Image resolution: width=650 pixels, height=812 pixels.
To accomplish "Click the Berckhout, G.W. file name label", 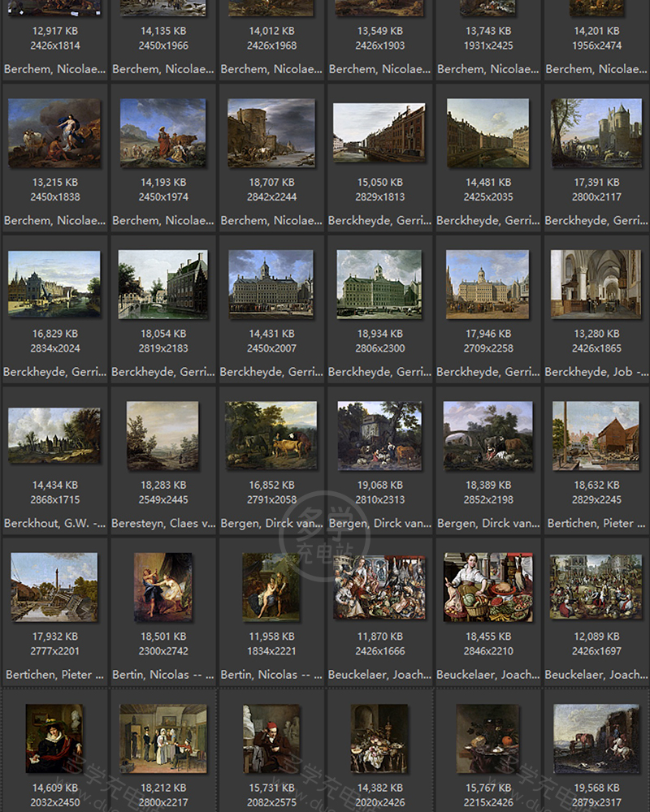I will 54,524.
